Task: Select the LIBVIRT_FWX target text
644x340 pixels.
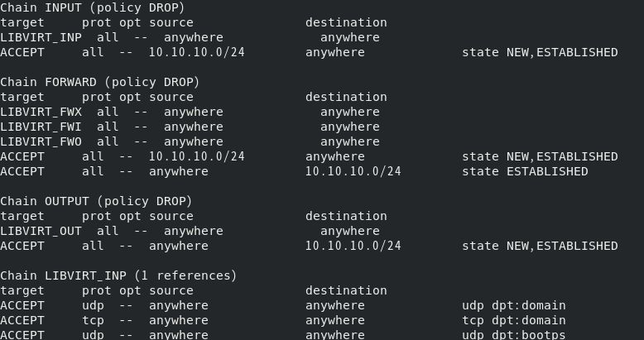Action: click(41, 112)
